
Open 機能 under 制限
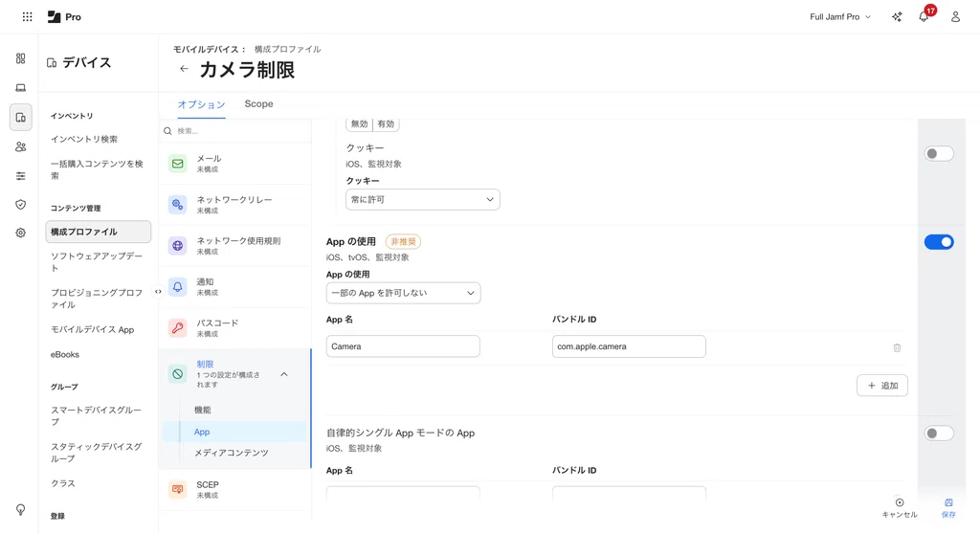tap(203, 411)
